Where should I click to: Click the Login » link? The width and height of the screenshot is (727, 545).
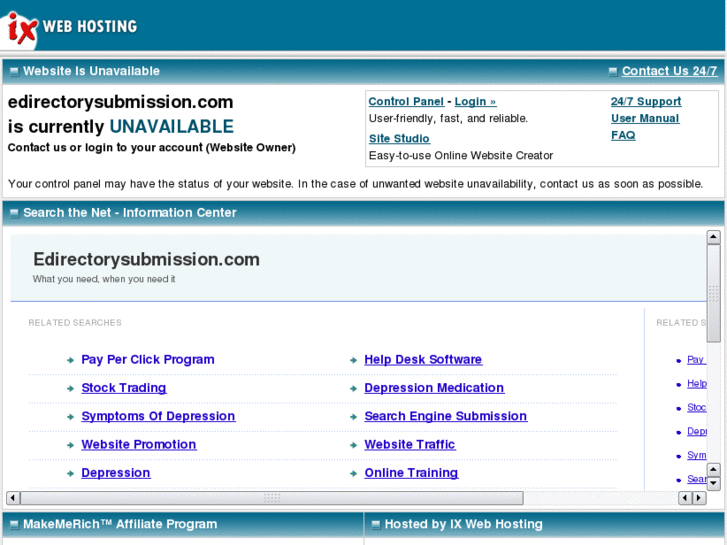click(x=475, y=102)
